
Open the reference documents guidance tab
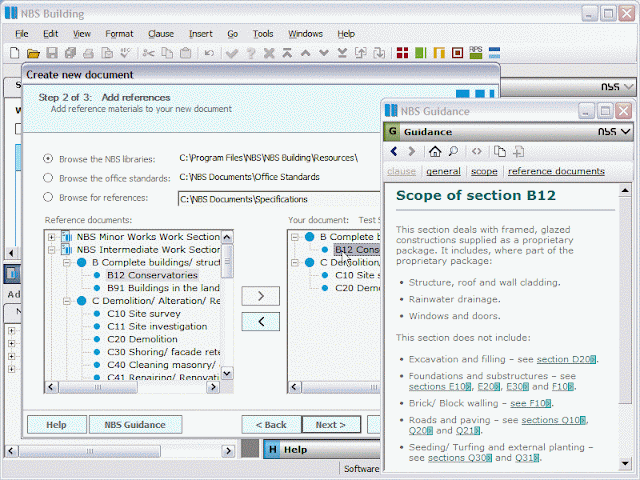pos(556,171)
